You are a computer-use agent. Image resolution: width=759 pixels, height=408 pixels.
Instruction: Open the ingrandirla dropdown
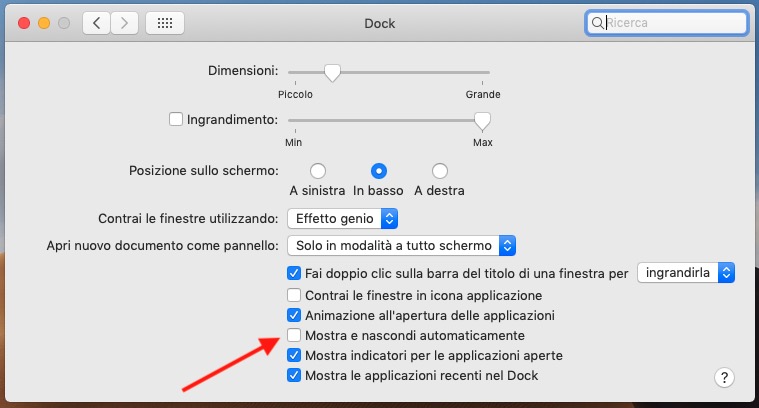686,272
